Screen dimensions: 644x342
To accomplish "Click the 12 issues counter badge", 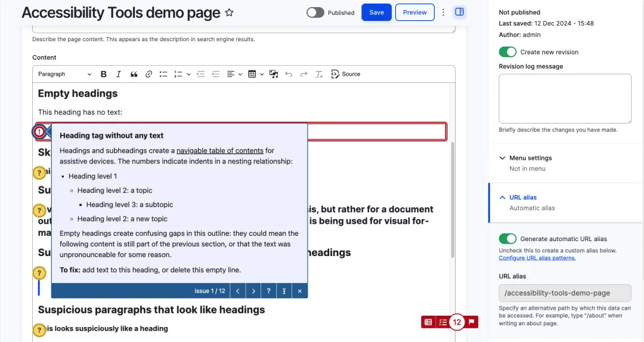I will click(x=457, y=322).
